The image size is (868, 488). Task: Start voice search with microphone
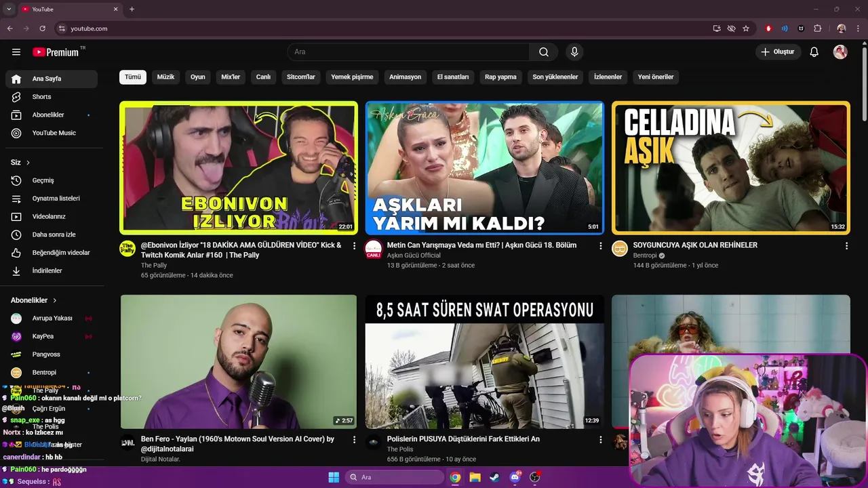[574, 52]
